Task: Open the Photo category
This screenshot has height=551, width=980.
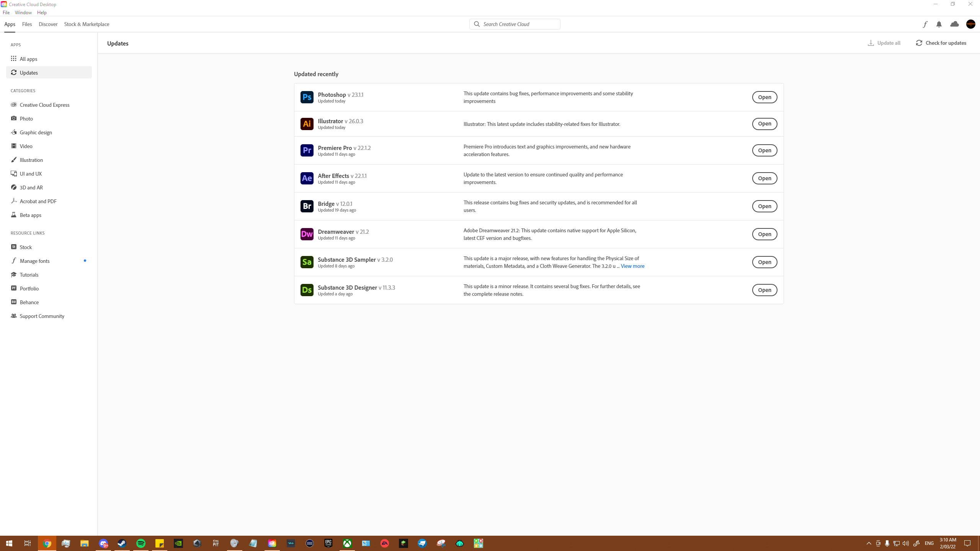Action: pyautogui.click(x=49, y=118)
